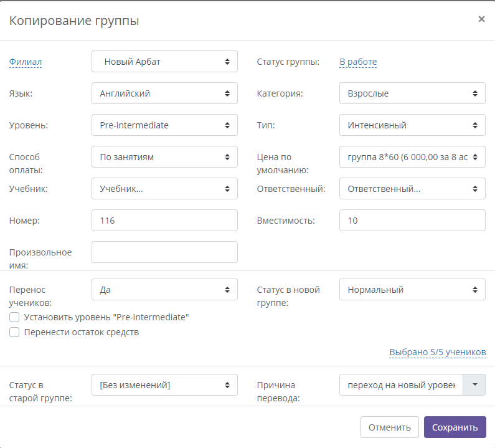
Task: Click the В работе status link
Action: pyautogui.click(x=358, y=62)
